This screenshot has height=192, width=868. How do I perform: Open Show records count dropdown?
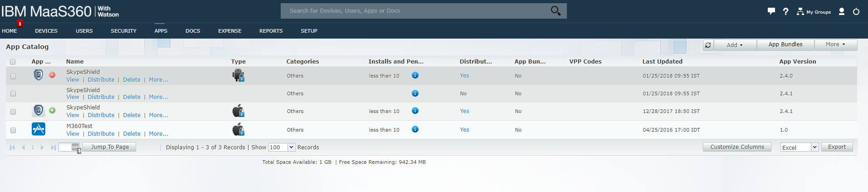(x=292, y=147)
